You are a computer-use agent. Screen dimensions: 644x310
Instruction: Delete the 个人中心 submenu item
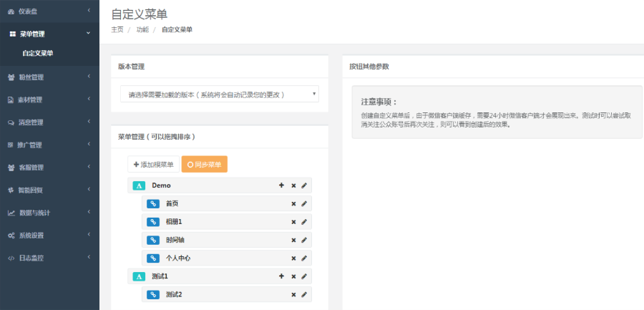[x=293, y=258]
